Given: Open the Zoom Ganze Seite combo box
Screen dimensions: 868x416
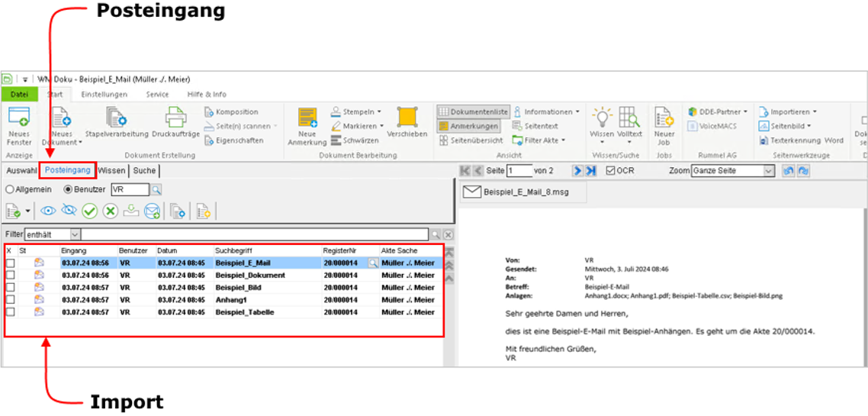Looking at the screenshot, I should coord(732,171).
